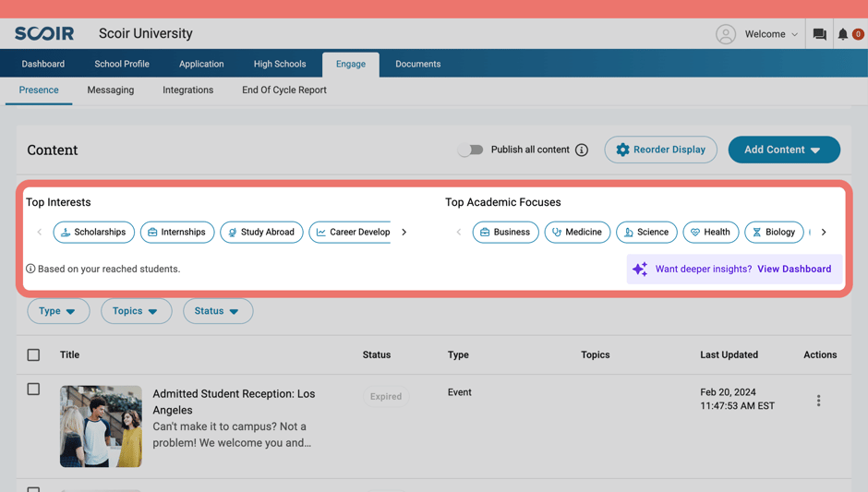Open the messages chat icon
The height and width of the screenshot is (492, 868).
tap(819, 34)
